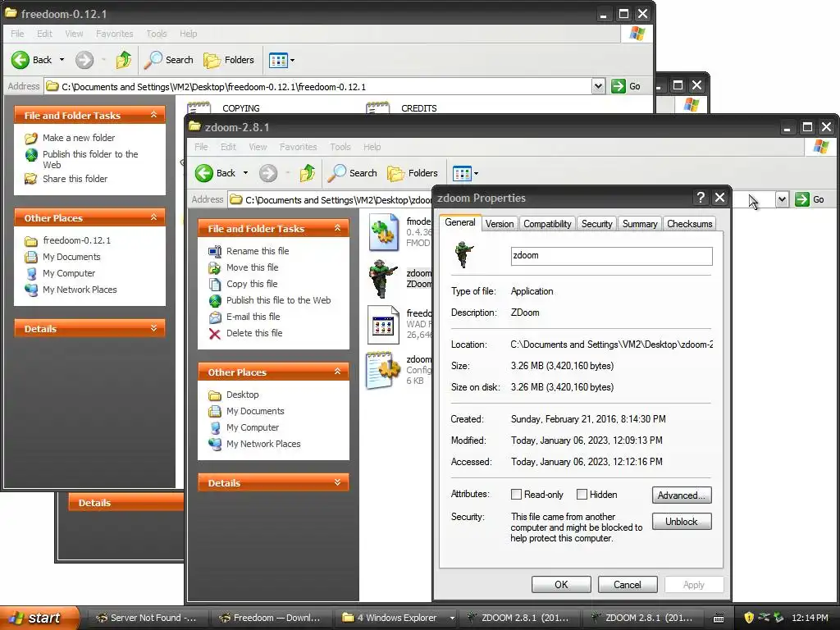840x630 pixels.
Task: Collapse File and Folder Tasks in zdoom-2.8.1
Action: coord(337,228)
